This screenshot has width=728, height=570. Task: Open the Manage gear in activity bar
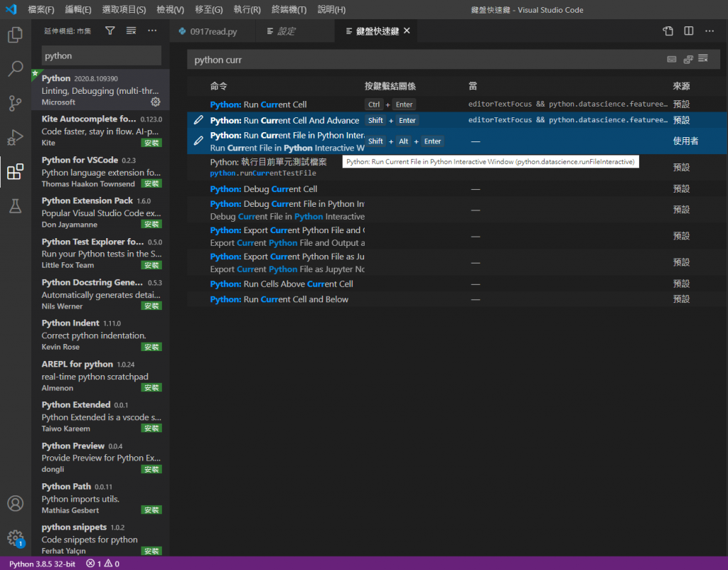tap(15, 538)
